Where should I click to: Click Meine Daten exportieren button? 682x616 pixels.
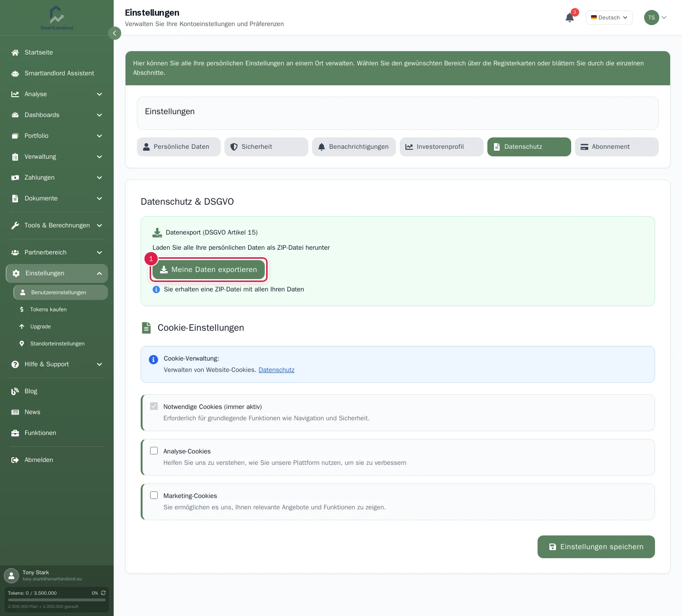click(208, 270)
